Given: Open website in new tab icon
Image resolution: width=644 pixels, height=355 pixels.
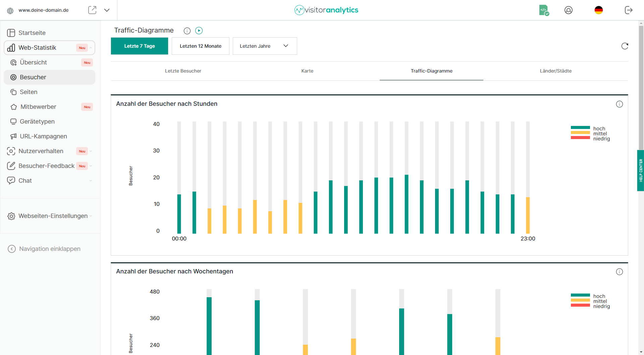Looking at the screenshot, I should (x=92, y=10).
